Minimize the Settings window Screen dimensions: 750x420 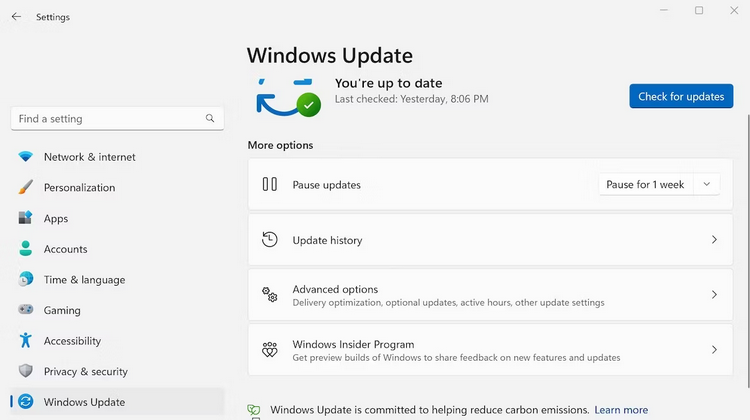664,10
